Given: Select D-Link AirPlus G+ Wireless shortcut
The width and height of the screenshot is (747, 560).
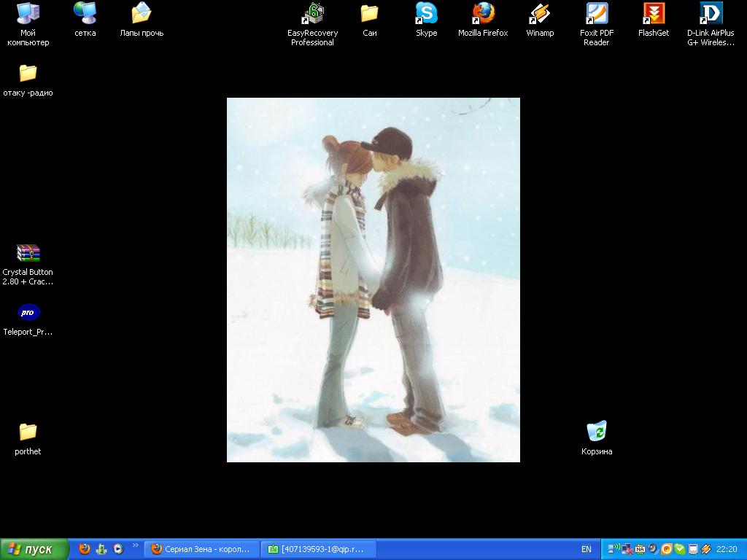Looking at the screenshot, I should point(711,14).
